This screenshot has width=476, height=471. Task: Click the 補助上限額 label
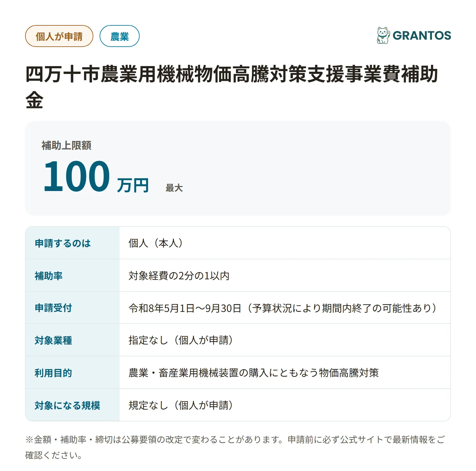pos(66,145)
